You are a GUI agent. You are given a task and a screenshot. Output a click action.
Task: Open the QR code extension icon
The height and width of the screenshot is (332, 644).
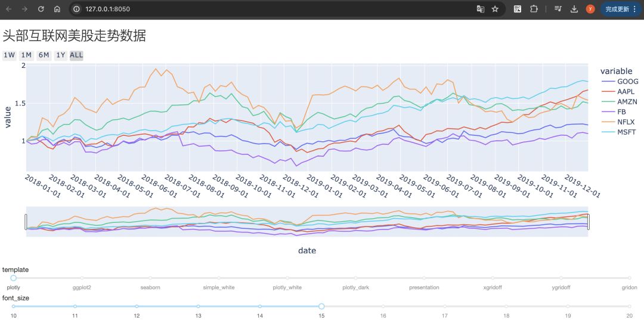coord(518,9)
